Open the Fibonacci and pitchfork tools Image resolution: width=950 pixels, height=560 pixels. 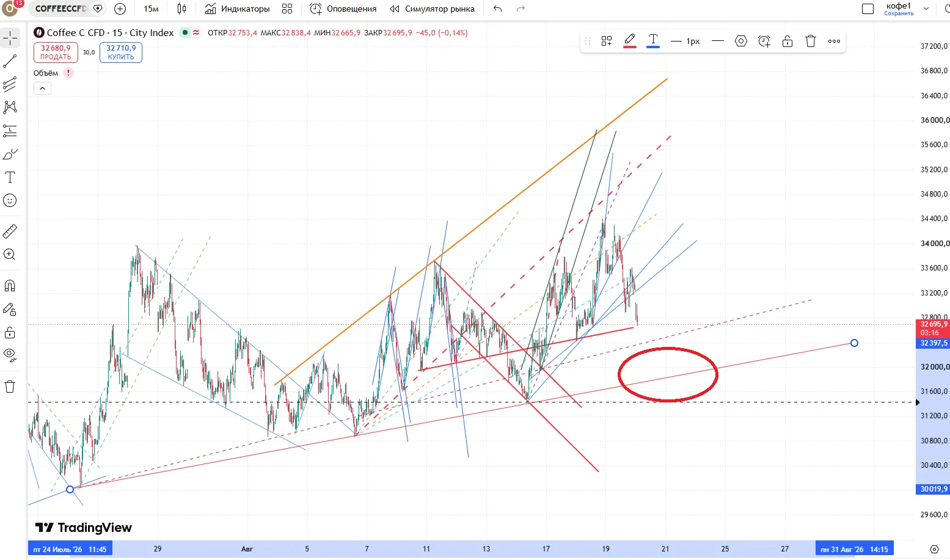(x=10, y=85)
